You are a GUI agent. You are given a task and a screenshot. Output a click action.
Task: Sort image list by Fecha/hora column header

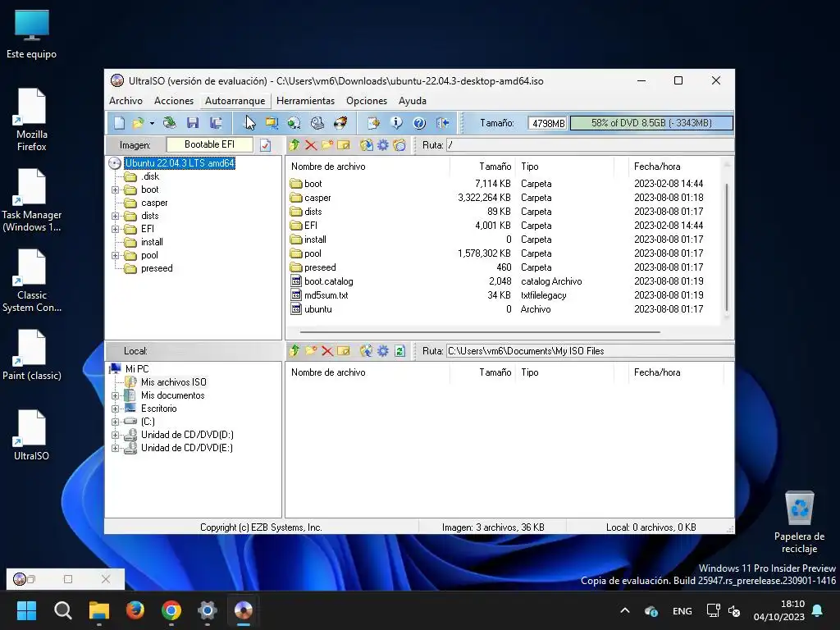click(675, 167)
